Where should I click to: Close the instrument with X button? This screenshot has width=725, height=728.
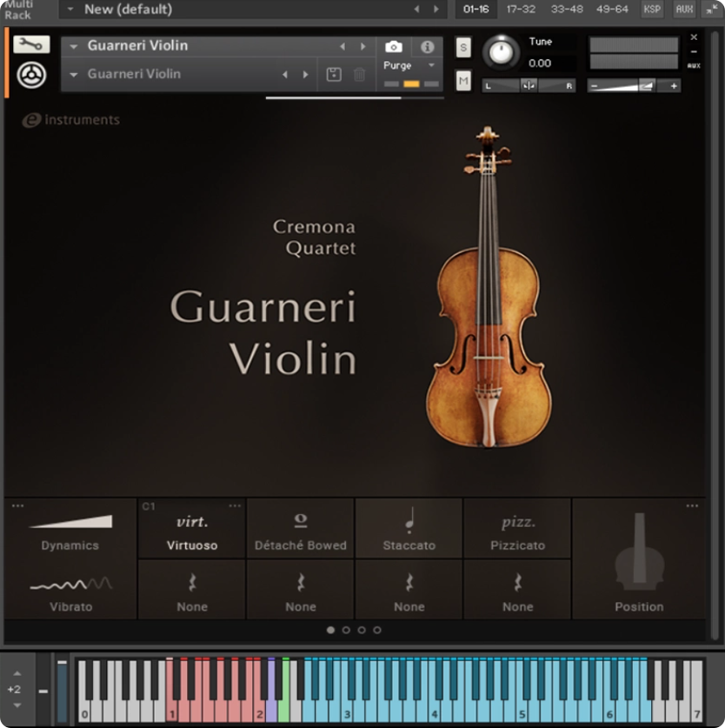(694, 37)
